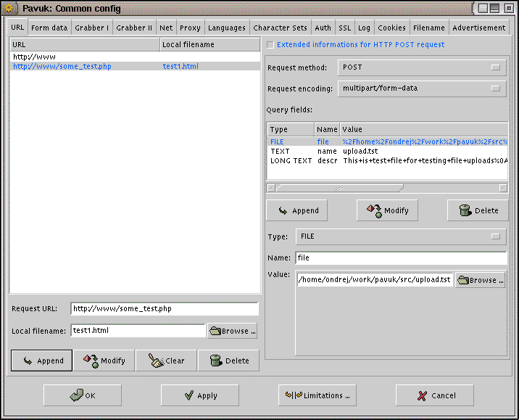Click the Request URL input field

[x=164, y=308]
